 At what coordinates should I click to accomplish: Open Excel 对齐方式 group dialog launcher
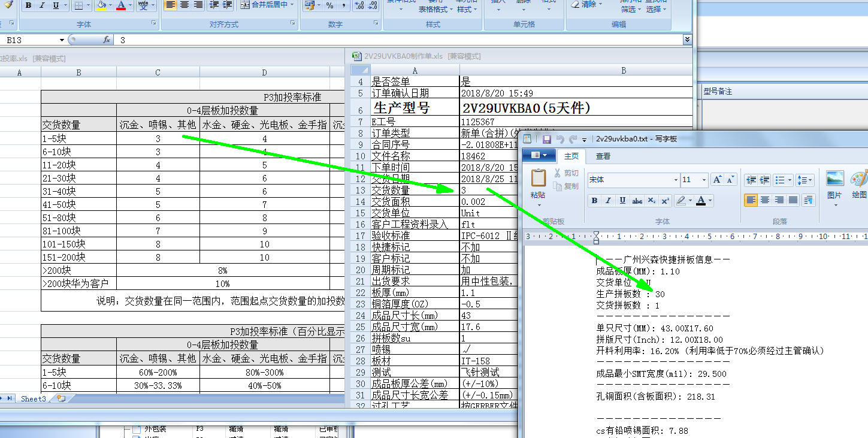(293, 24)
